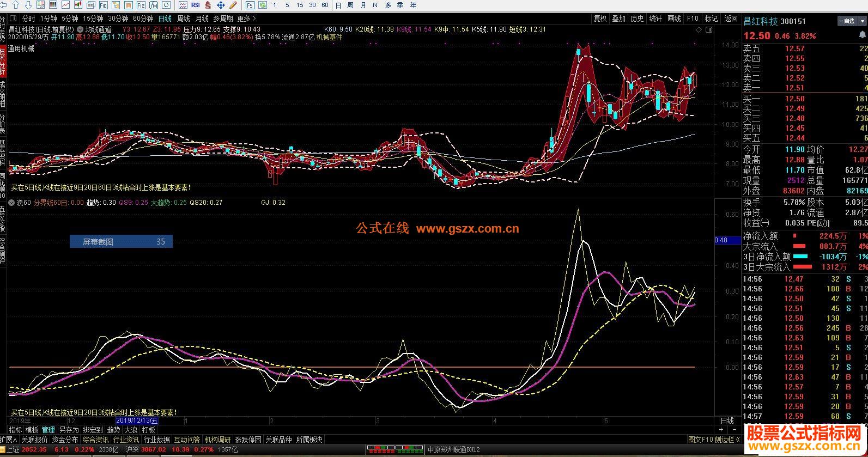Open the 多周期 tab
Viewport: 868px width, 457px height.
tap(223, 19)
